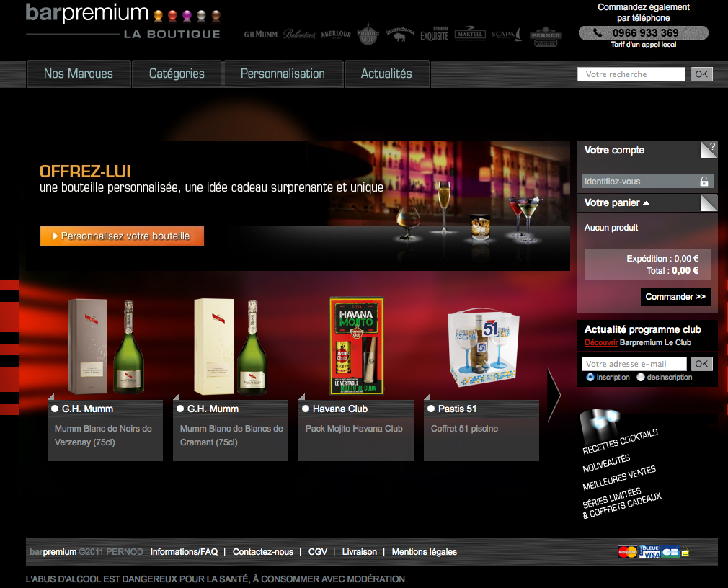The image size is (728, 588).
Task: Click Mumm Blanc de Blancs de Cramant (75cl)
Action: (231, 435)
